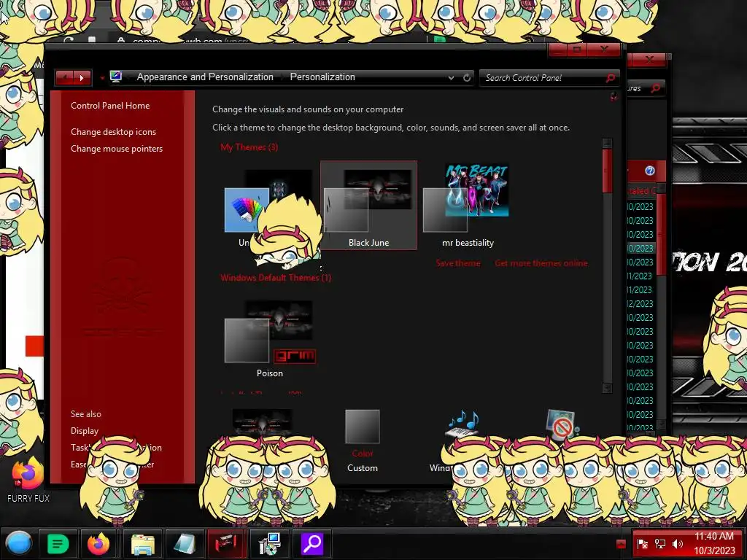Open Firefox from the taskbar

click(x=98, y=543)
